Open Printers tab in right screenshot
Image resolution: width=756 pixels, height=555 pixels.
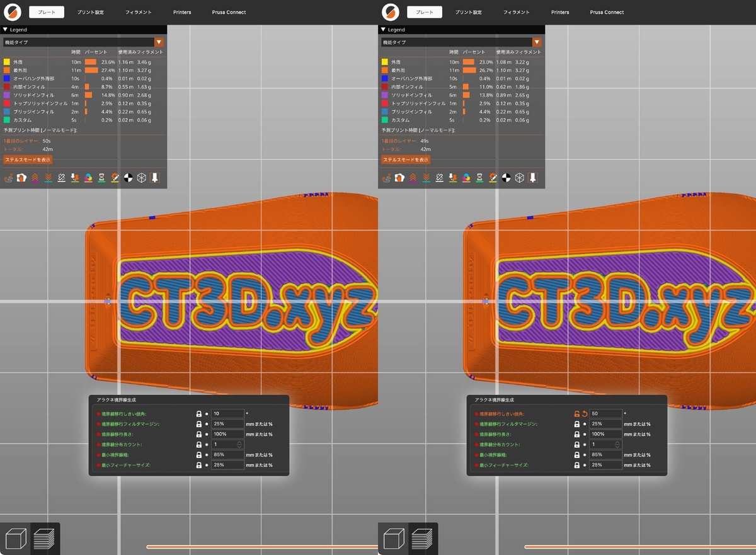pos(560,12)
